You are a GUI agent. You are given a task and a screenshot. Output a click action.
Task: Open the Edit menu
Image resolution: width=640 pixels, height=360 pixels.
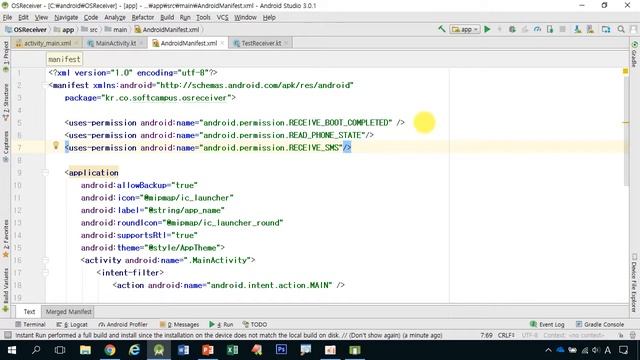(x=23, y=18)
